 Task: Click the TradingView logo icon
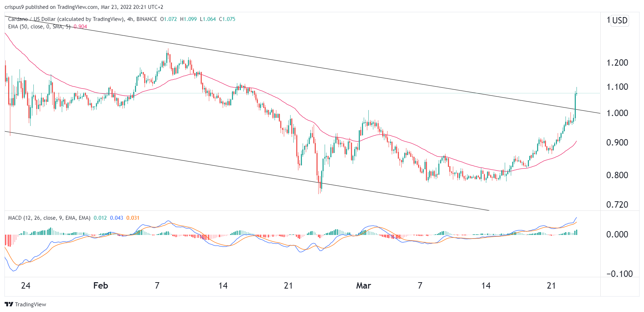point(9,304)
